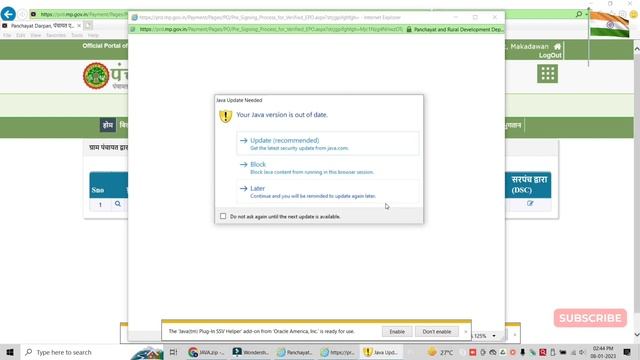
Task: Switch to Wondershare taskbar item
Action: pos(251,352)
